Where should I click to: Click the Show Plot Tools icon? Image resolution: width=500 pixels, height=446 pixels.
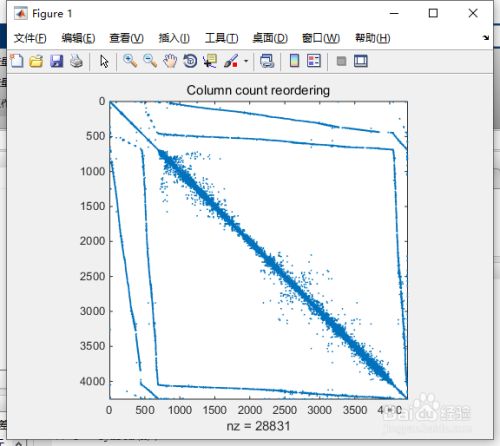pos(360,61)
